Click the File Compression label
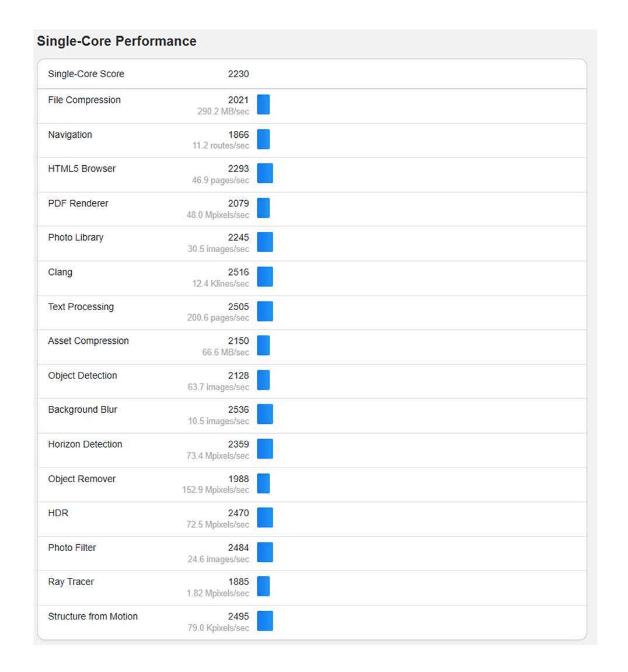628x672 pixels. click(84, 100)
